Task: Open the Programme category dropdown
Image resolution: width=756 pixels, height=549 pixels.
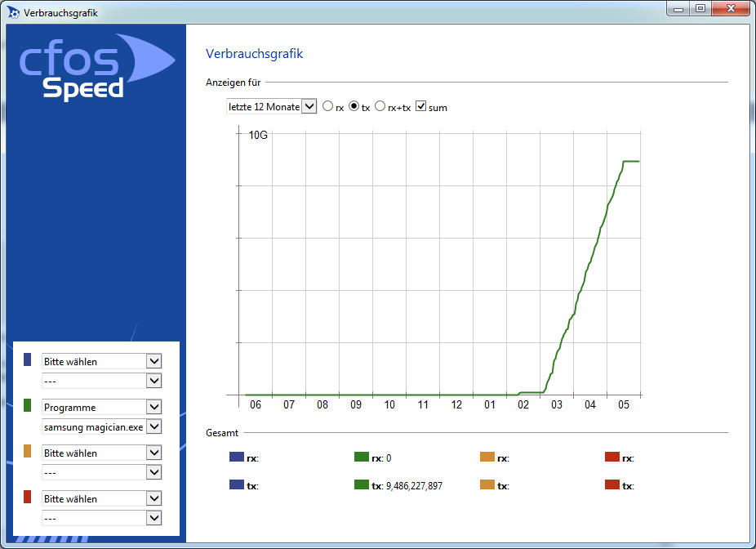Action: point(102,407)
